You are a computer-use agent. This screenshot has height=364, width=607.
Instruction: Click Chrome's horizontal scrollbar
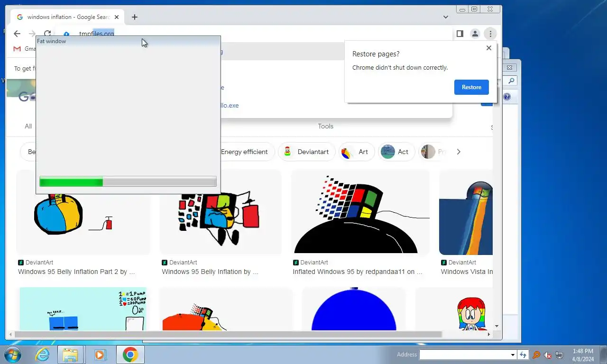click(x=228, y=334)
